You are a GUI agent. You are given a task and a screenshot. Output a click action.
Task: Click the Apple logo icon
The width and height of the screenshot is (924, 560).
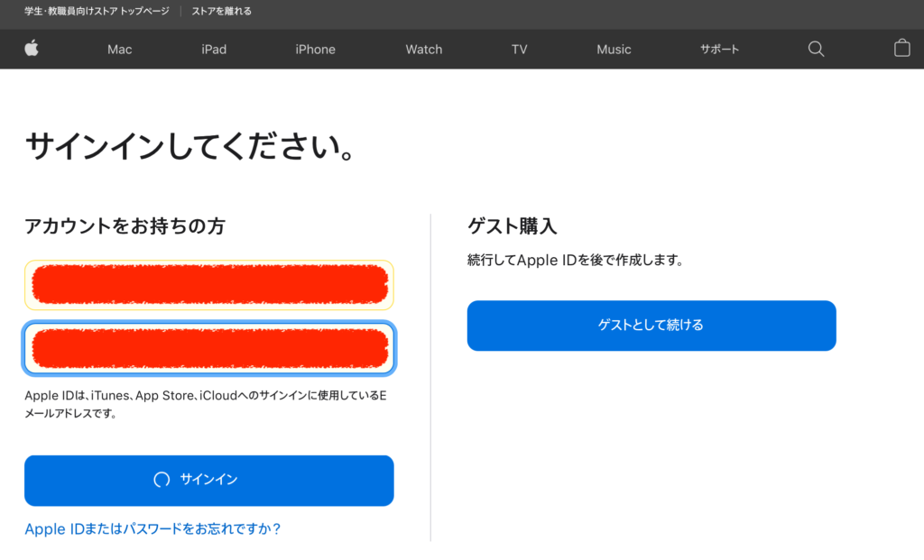(32, 49)
